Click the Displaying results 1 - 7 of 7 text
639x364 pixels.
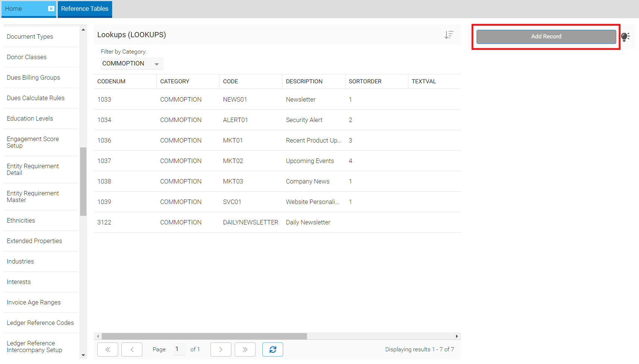(420, 349)
